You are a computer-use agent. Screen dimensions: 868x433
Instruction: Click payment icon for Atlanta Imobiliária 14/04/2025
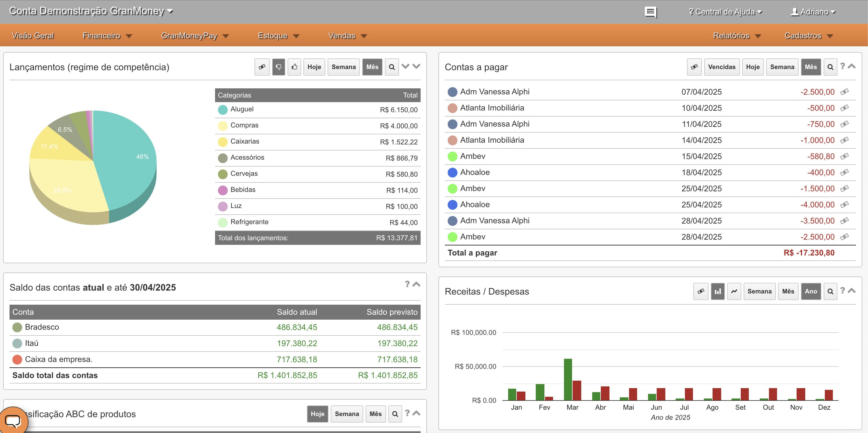pyautogui.click(x=844, y=140)
